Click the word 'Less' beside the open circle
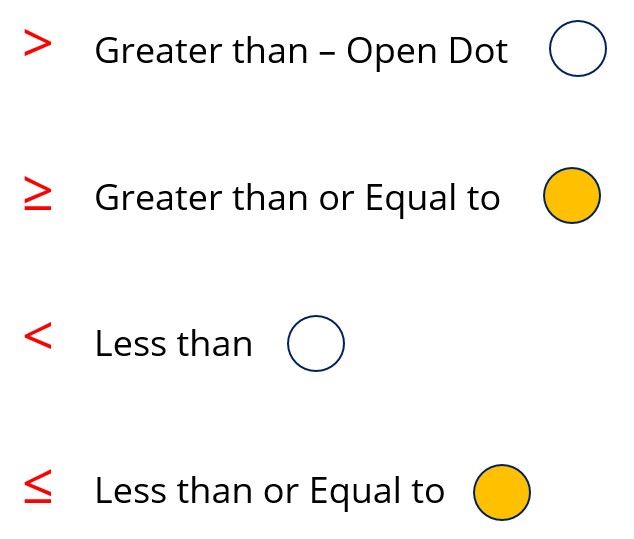Screen dimensions: 634x539 coord(131,344)
